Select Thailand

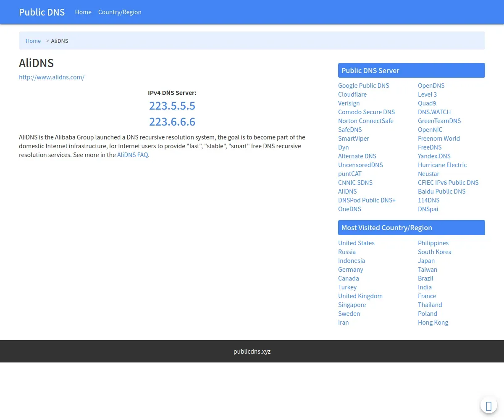point(430,305)
